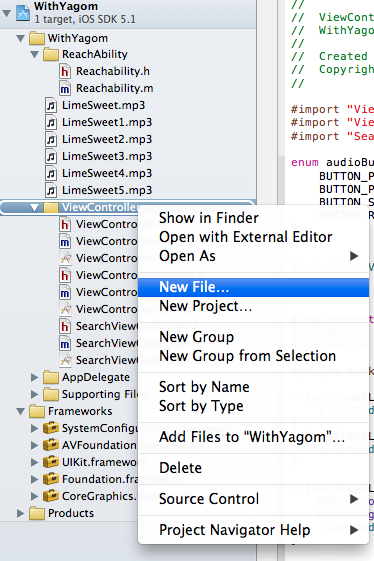Select the AppDelegate group label
This screenshot has width=374, height=561.
point(96,377)
